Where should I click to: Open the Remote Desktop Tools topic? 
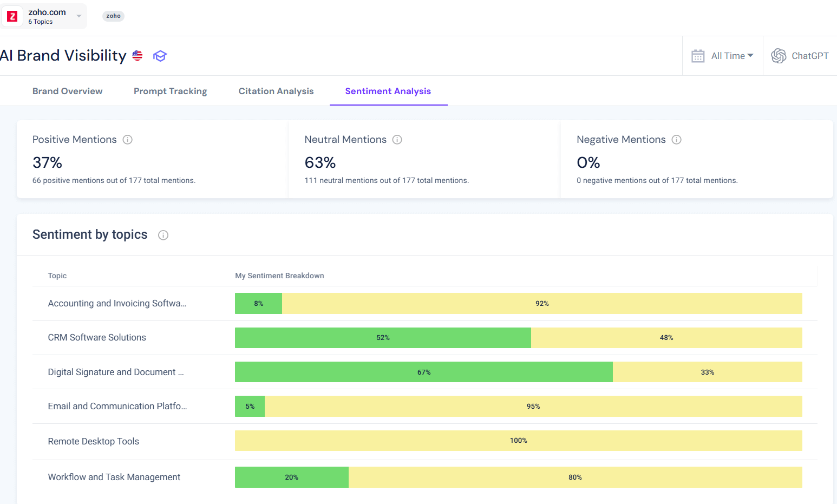tap(93, 441)
